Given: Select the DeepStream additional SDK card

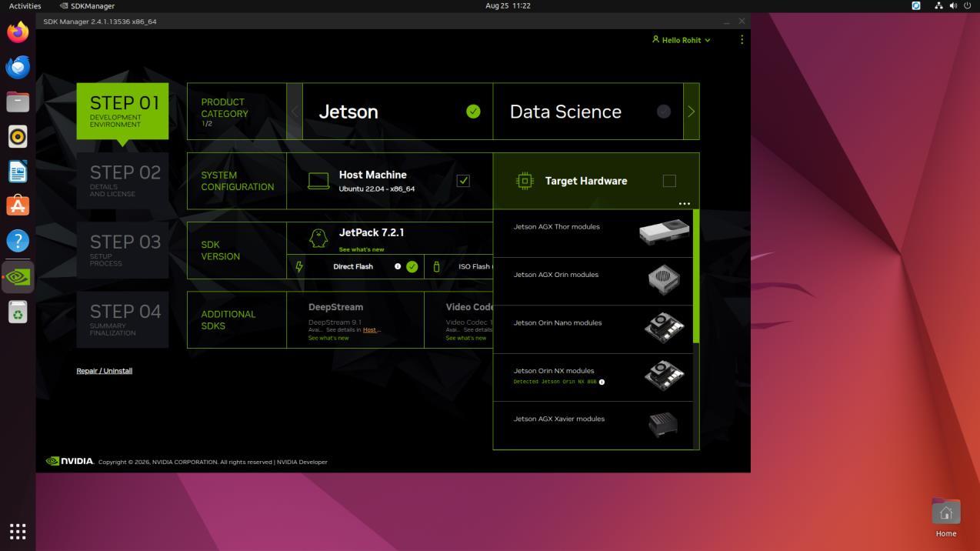Looking at the screenshot, I should click(x=355, y=319).
